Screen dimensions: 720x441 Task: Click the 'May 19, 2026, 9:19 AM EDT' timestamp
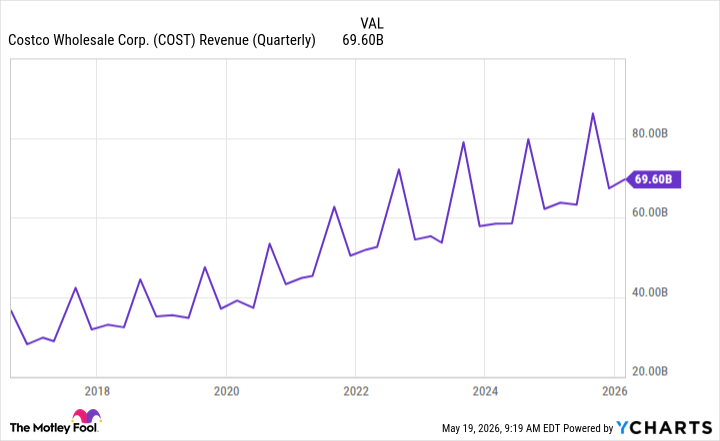click(x=501, y=428)
